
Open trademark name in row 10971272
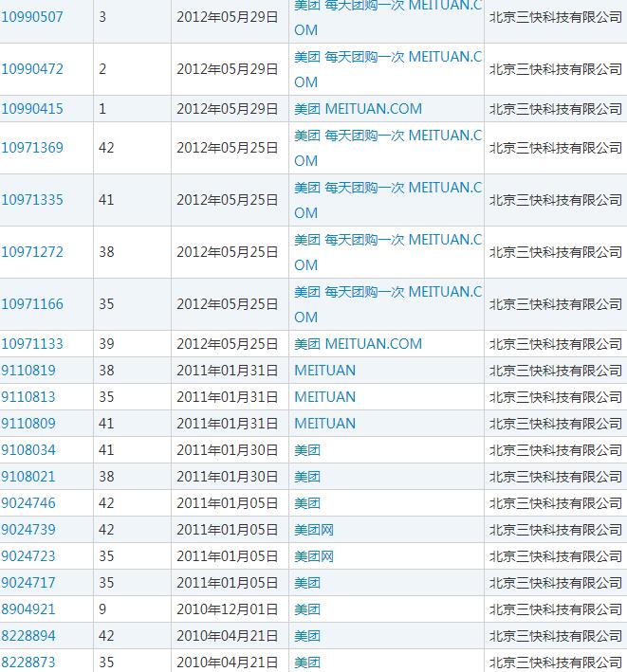click(388, 252)
